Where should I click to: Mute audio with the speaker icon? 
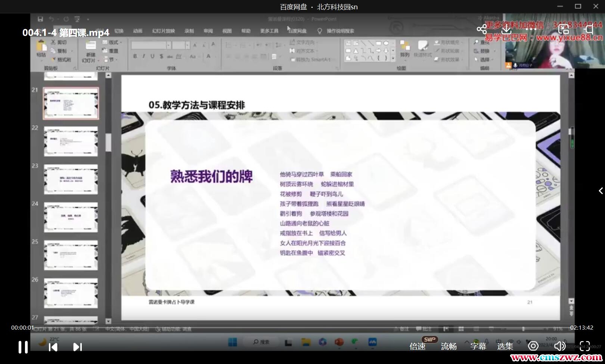point(559,346)
